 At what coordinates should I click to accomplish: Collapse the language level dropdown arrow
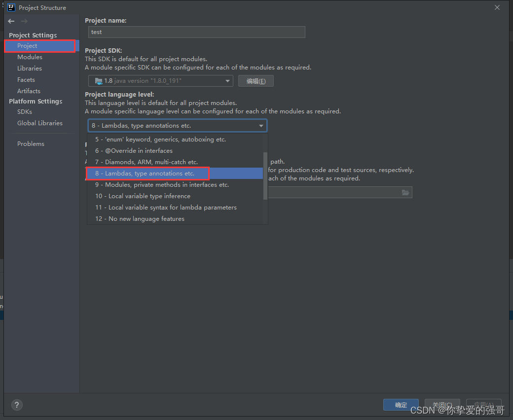click(x=261, y=126)
